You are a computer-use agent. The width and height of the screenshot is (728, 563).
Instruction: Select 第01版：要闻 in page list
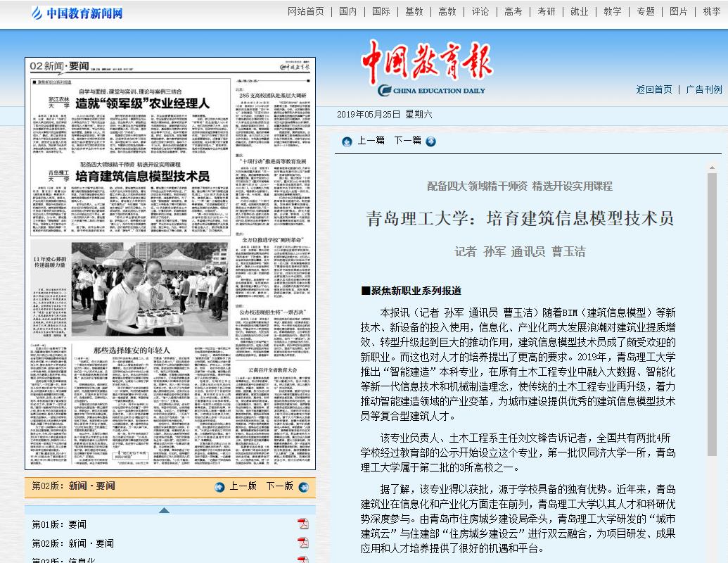pos(59,524)
